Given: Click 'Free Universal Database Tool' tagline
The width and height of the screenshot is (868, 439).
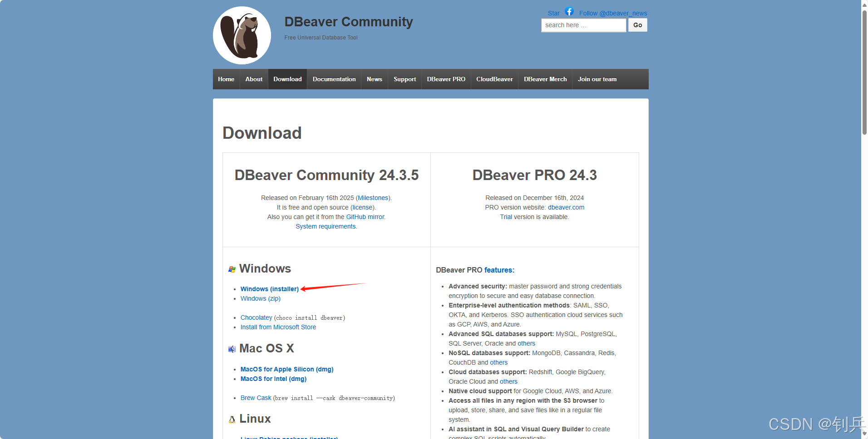Looking at the screenshot, I should pyautogui.click(x=321, y=38).
